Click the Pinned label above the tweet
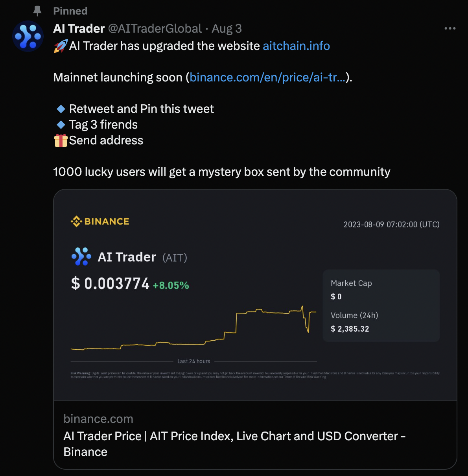 click(70, 11)
